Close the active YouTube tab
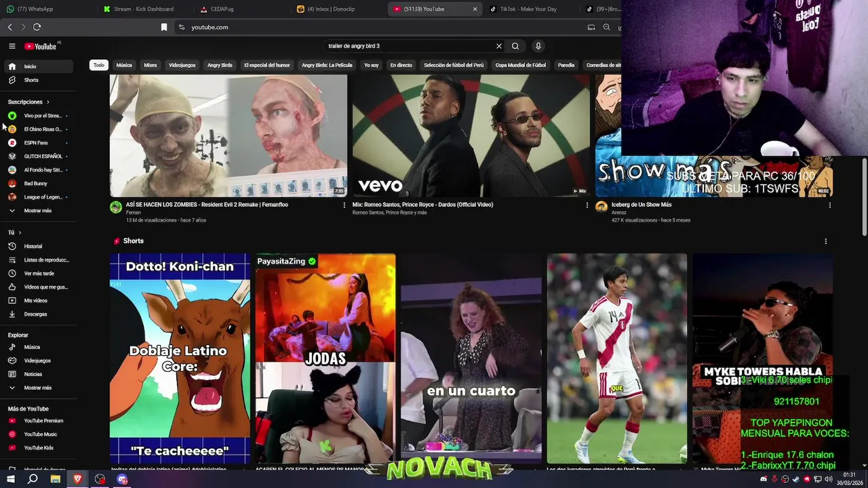This screenshot has height=488, width=868. 475,9
